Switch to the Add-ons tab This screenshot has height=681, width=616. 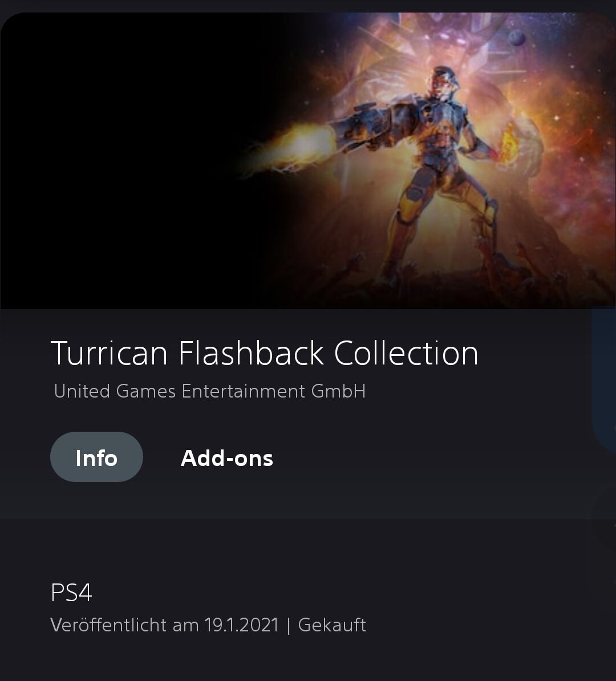[227, 458]
